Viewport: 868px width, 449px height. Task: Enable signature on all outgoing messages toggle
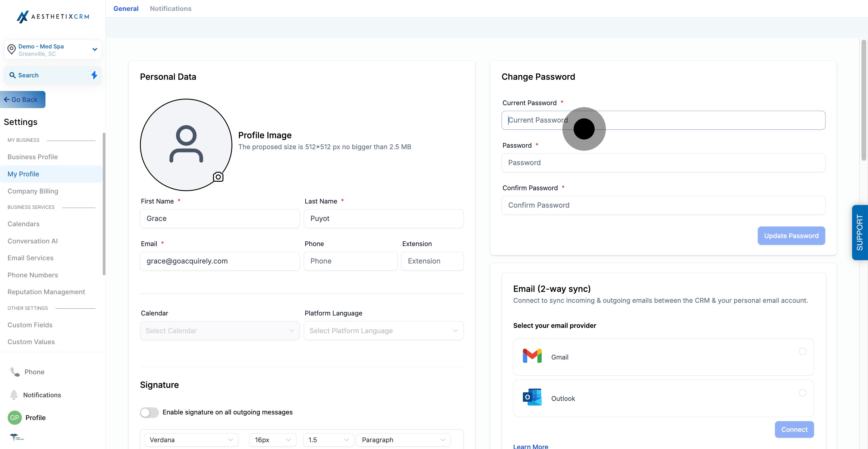pos(149,412)
